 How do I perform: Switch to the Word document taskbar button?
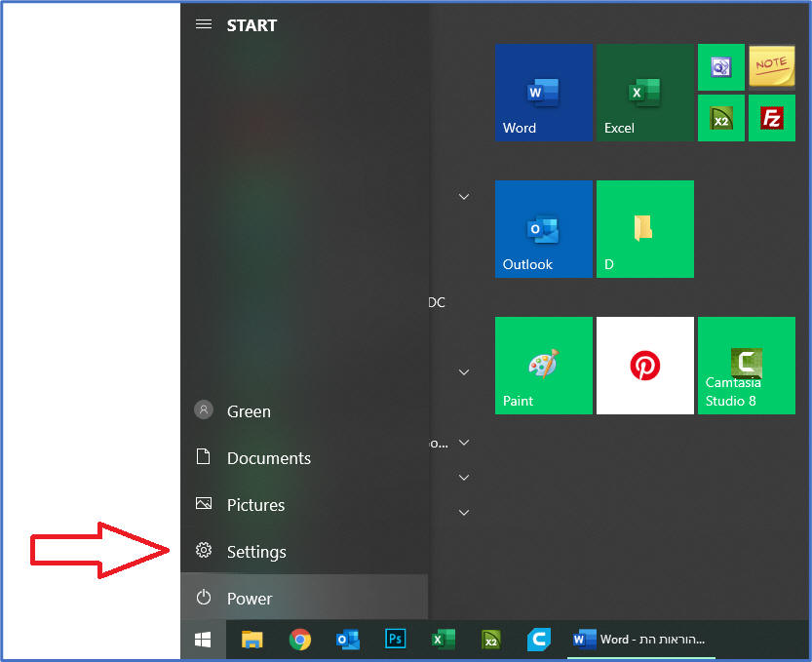click(x=639, y=640)
